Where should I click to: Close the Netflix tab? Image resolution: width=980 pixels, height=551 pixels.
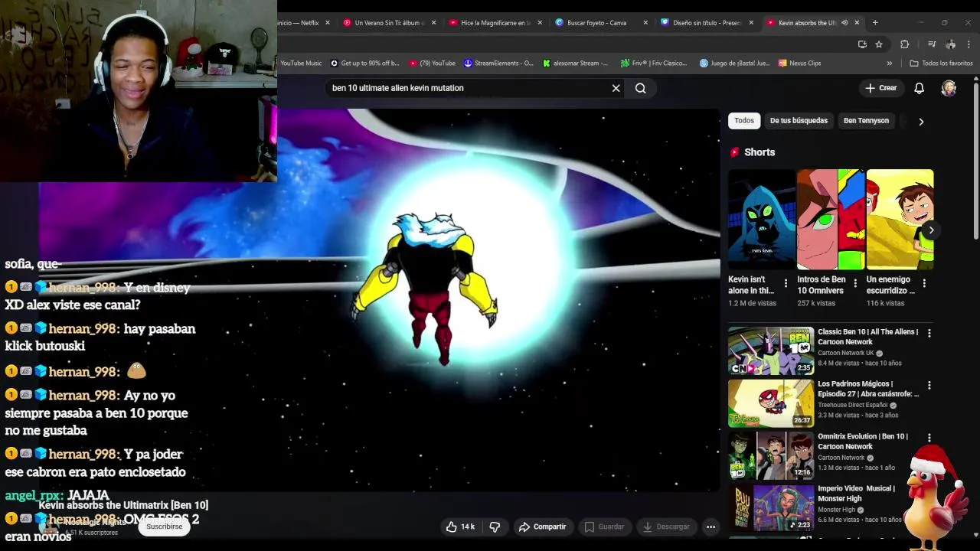coord(328,23)
